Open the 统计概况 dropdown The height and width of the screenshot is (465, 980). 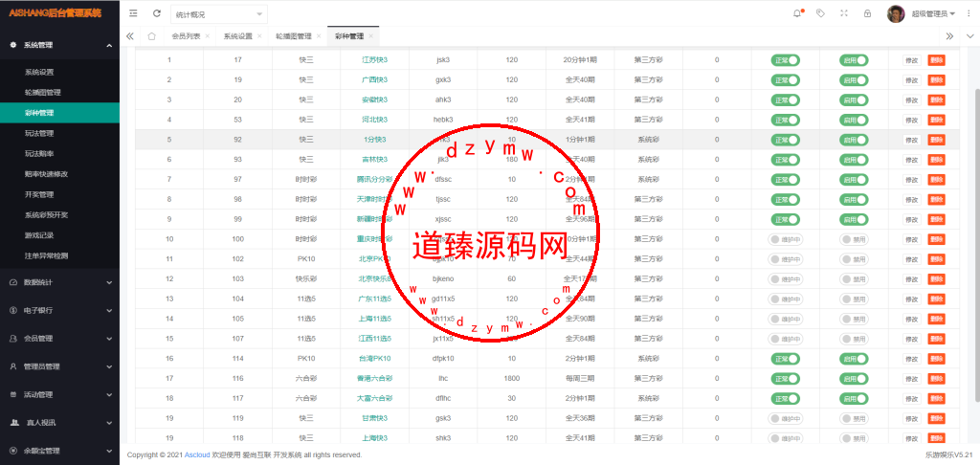click(219, 14)
